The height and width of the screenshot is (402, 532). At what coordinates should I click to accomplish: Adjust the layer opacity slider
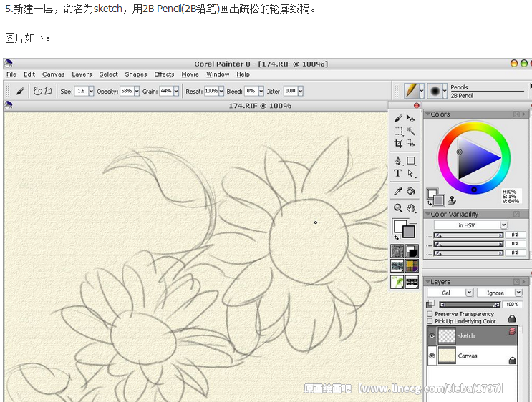(x=470, y=305)
